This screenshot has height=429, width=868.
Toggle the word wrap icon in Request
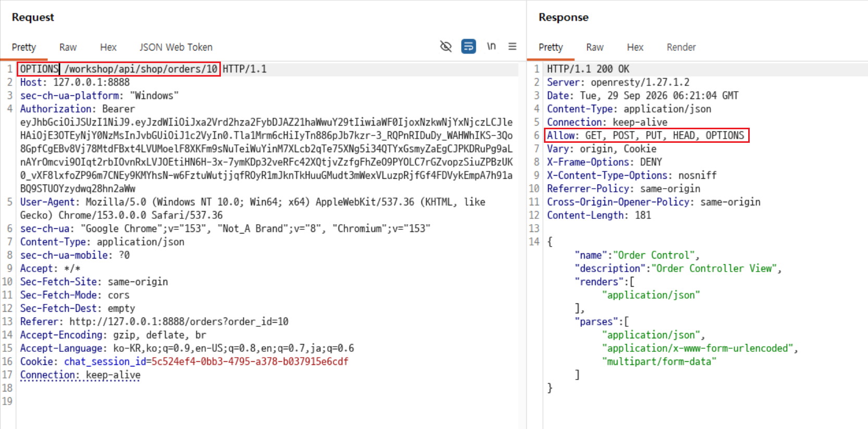(468, 46)
